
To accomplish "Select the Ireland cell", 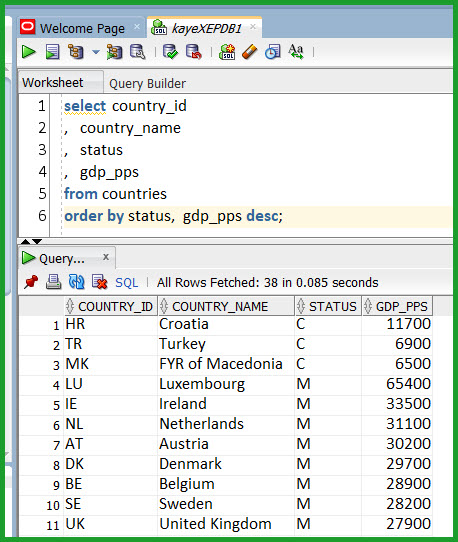I will [x=226, y=404].
